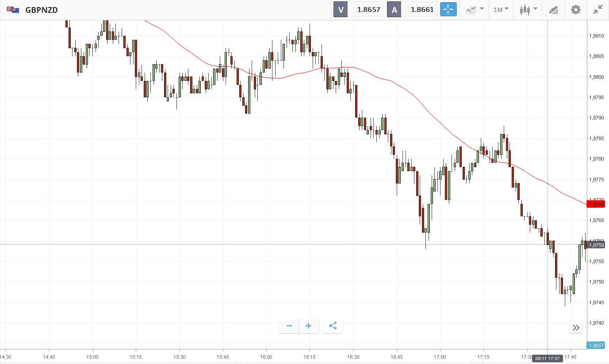Click the blue 1,8657 price label
This screenshot has width=609, height=364.
pyautogui.click(x=598, y=345)
